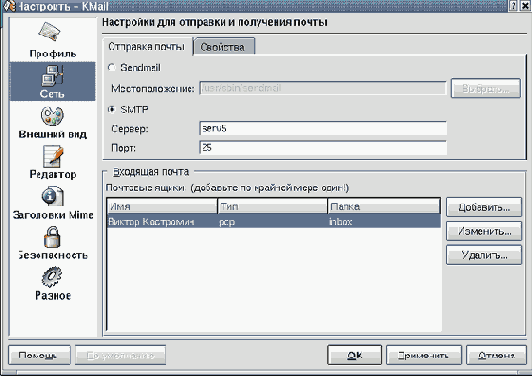Viewport: 532px width, 376px height.
Task: Click the Сервер input field
Action: pos(323,129)
